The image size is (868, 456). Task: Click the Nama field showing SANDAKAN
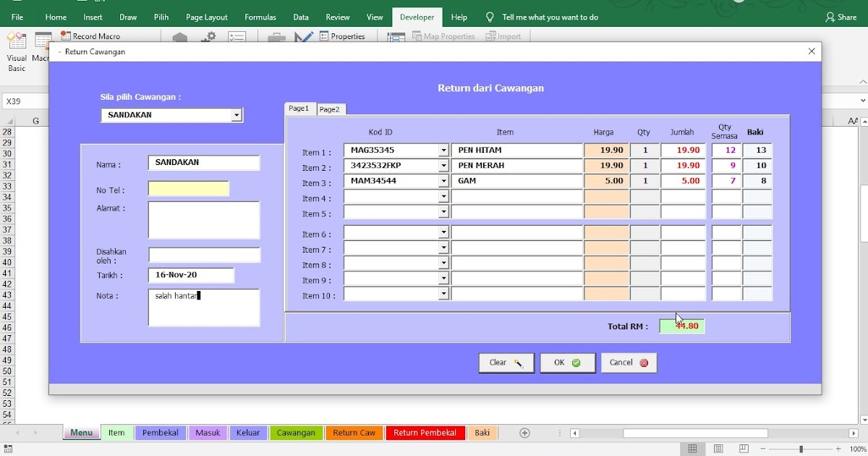[204, 163]
